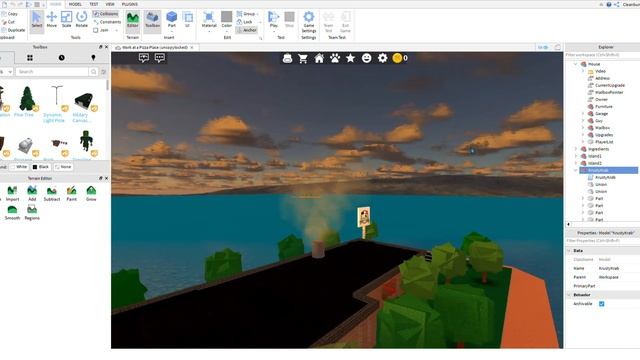Select the Subtract terrain tool

coord(52,193)
